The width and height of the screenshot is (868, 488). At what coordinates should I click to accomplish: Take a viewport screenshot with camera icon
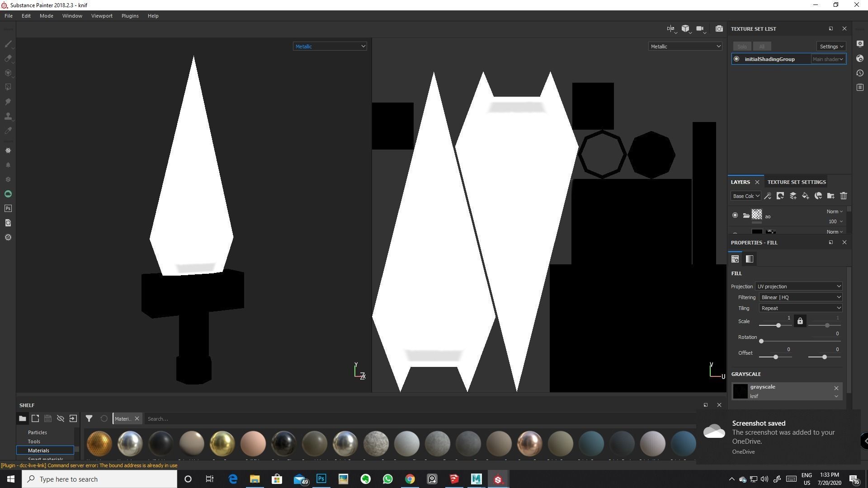(719, 28)
